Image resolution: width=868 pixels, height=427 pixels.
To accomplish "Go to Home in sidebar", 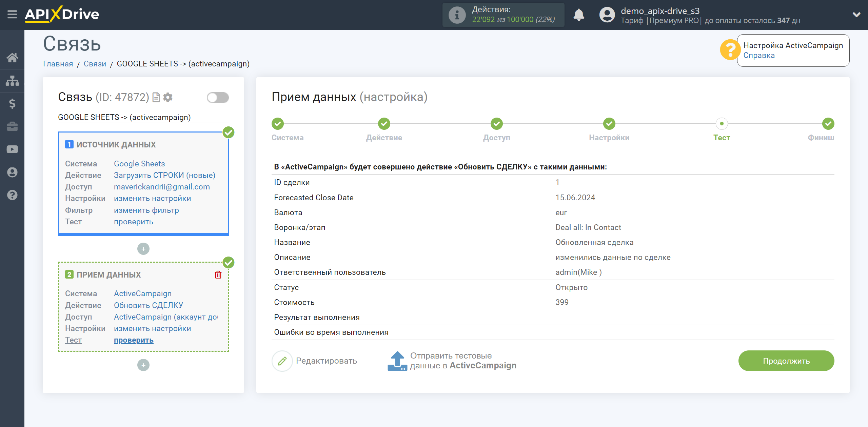I will pyautogui.click(x=12, y=58).
